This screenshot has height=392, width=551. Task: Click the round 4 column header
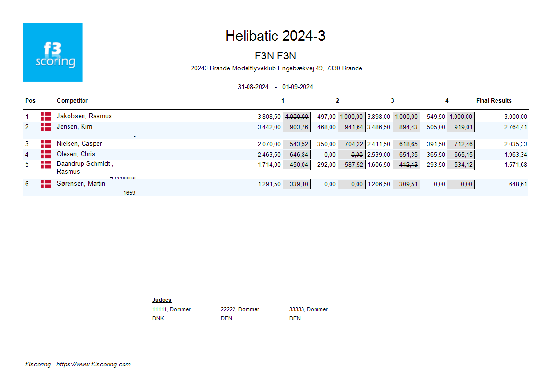coord(447,101)
